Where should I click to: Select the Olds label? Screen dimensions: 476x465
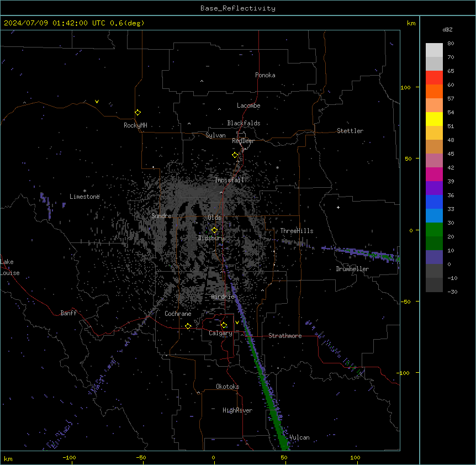(214, 218)
